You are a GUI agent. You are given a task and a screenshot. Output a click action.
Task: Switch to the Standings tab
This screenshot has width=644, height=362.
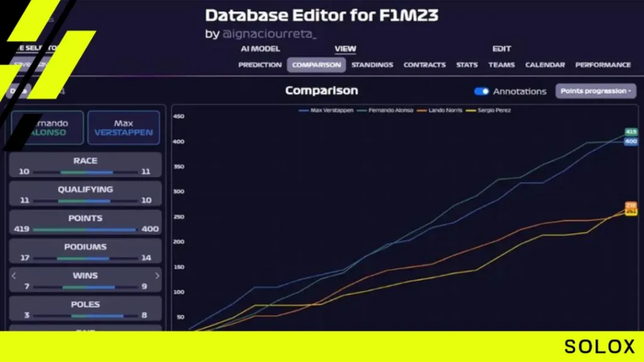click(x=372, y=65)
